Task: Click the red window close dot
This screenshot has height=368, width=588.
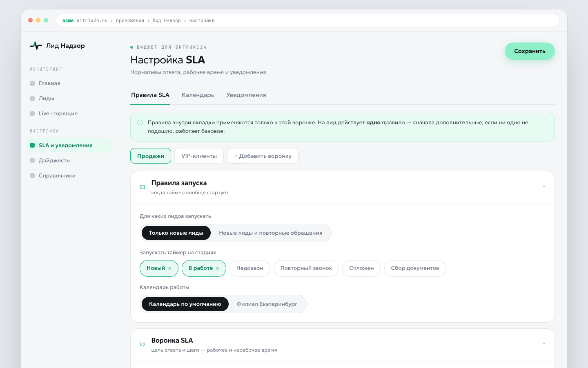Action: click(x=30, y=20)
